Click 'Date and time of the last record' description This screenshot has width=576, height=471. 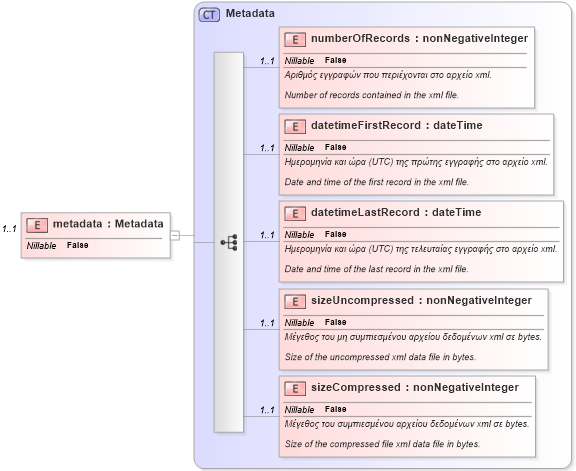pos(377,269)
